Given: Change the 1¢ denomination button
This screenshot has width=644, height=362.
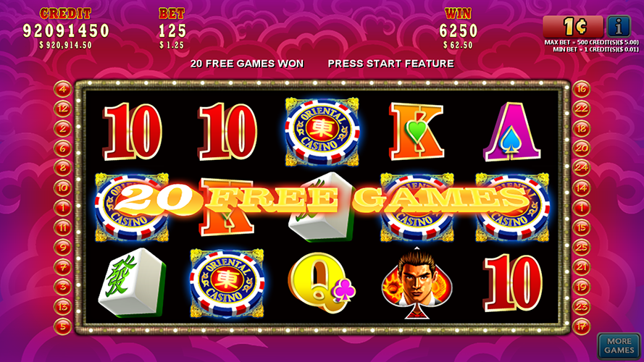Looking at the screenshot, I should [573, 27].
